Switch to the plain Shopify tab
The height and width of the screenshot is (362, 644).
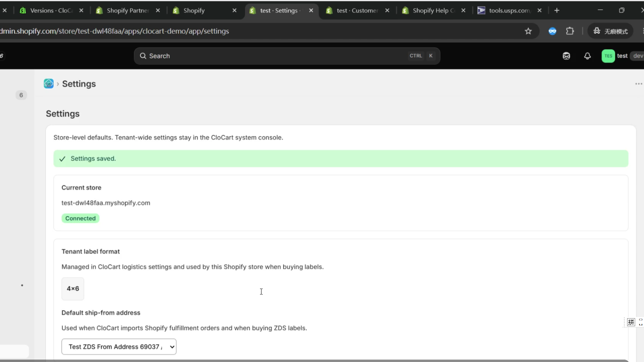coord(204,10)
